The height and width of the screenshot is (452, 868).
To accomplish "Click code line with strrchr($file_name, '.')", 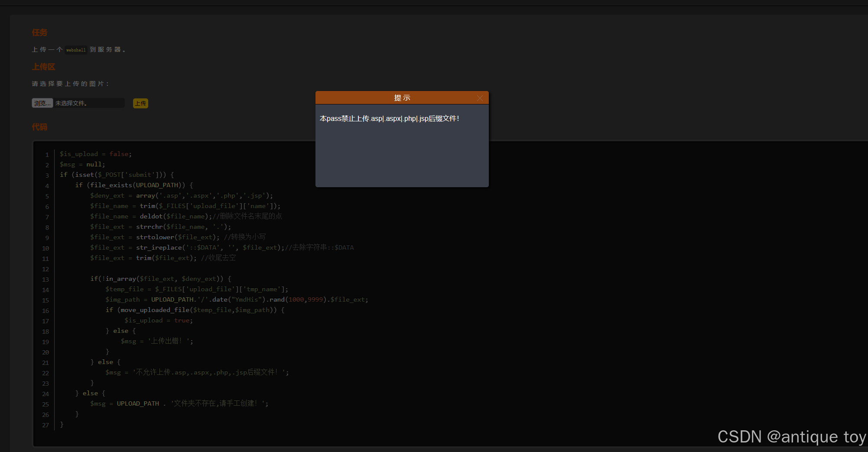I will pyautogui.click(x=160, y=227).
